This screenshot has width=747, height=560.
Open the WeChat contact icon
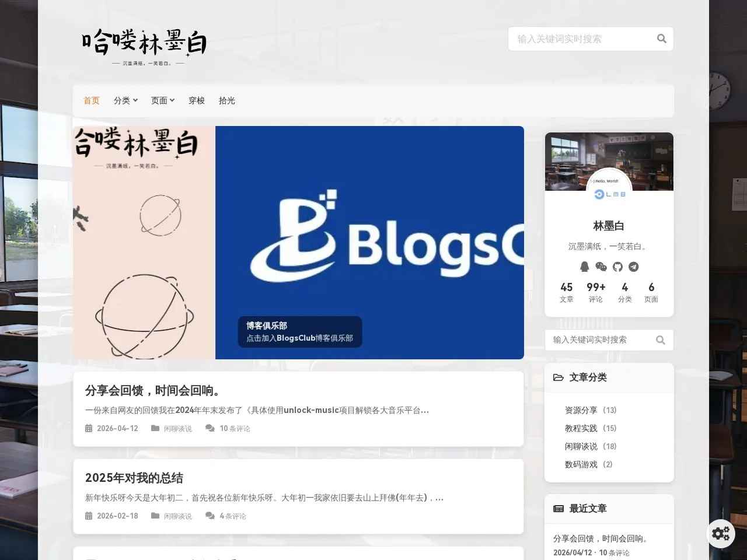point(601,267)
